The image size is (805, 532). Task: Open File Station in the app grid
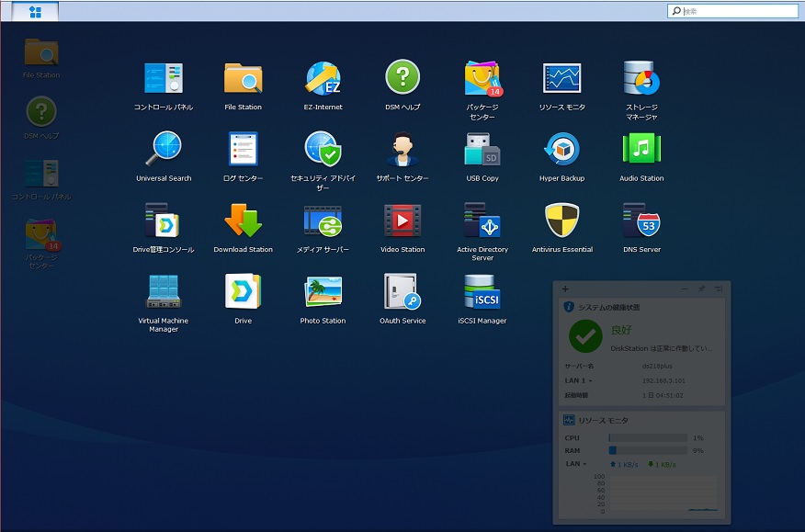(243, 78)
